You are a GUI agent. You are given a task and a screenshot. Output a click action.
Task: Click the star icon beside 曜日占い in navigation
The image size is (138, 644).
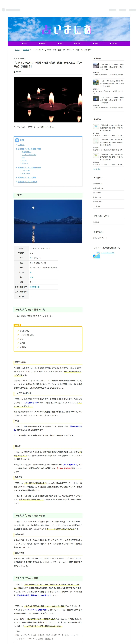point(75,43)
